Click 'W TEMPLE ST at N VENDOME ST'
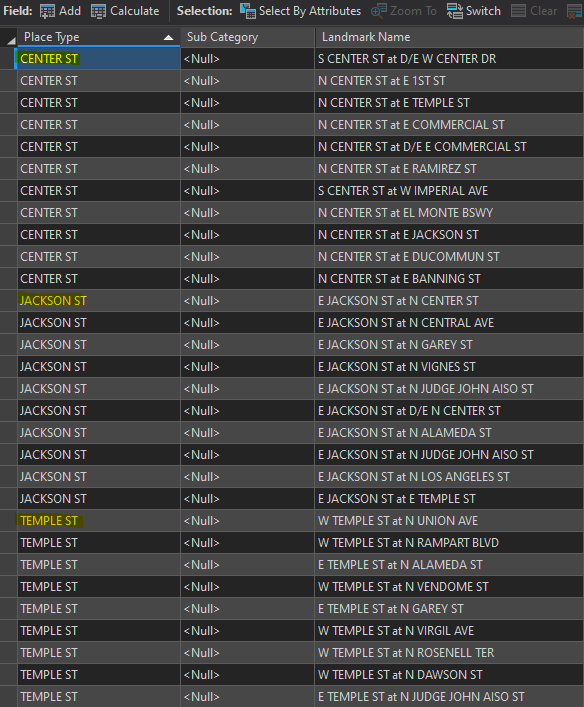Screen dimensions: 584x707 pyautogui.click(x=403, y=587)
